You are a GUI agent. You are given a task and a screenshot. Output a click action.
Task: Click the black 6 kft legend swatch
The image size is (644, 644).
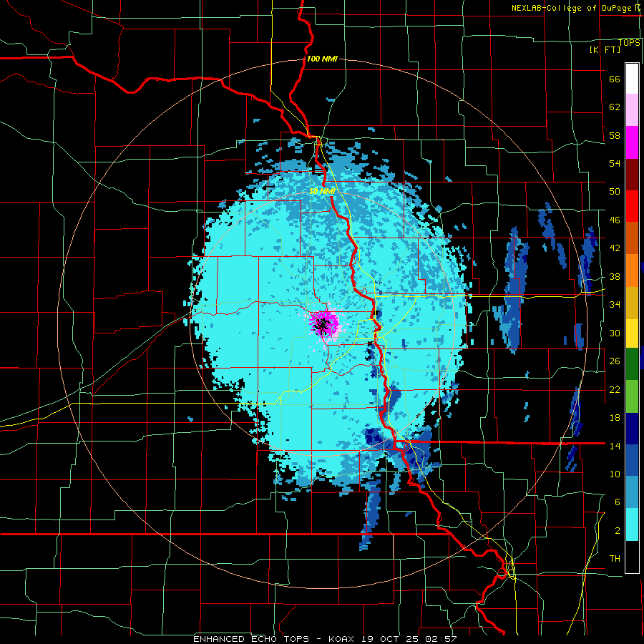[x=632, y=557]
